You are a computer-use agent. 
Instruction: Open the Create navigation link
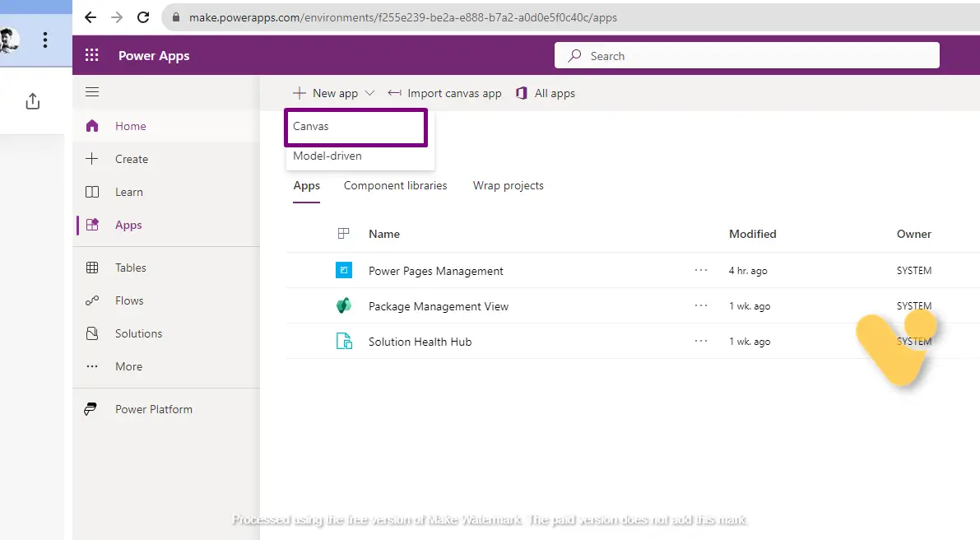pyautogui.click(x=132, y=160)
